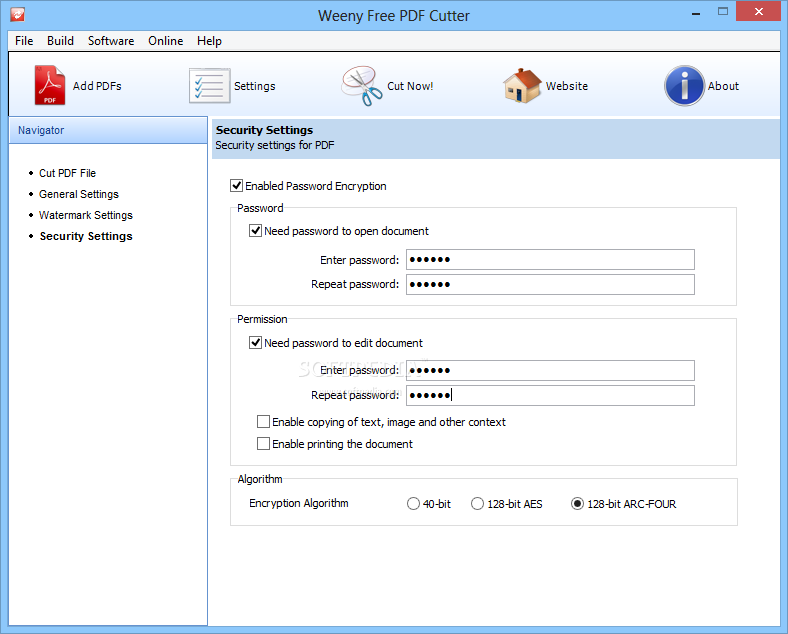Click the Navigator panel header
This screenshot has height=634, width=788.
point(108,130)
